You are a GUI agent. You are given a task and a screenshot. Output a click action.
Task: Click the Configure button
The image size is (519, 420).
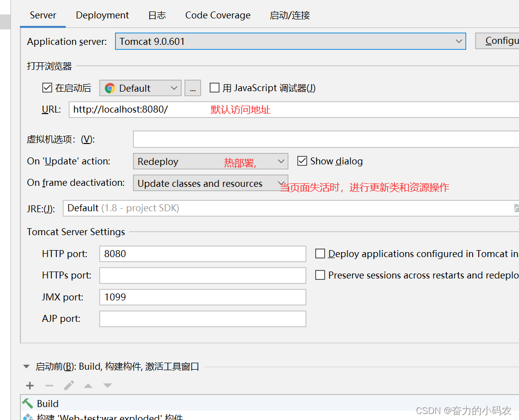[x=497, y=41]
